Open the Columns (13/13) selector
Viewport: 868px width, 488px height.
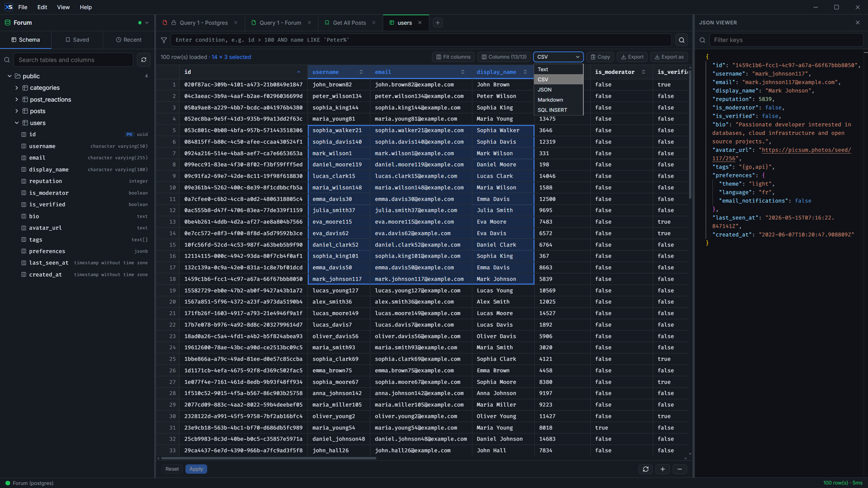point(504,57)
